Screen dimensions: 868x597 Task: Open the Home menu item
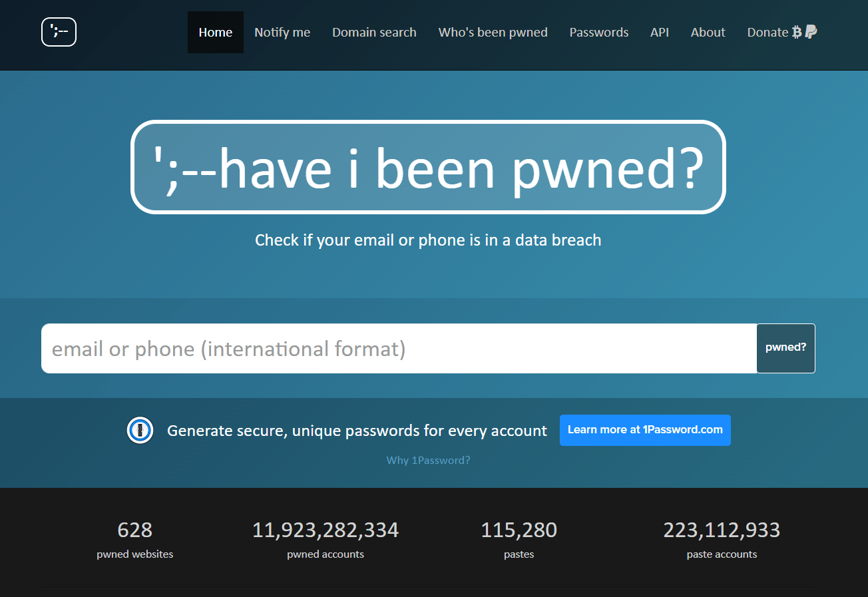click(x=216, y=32)
